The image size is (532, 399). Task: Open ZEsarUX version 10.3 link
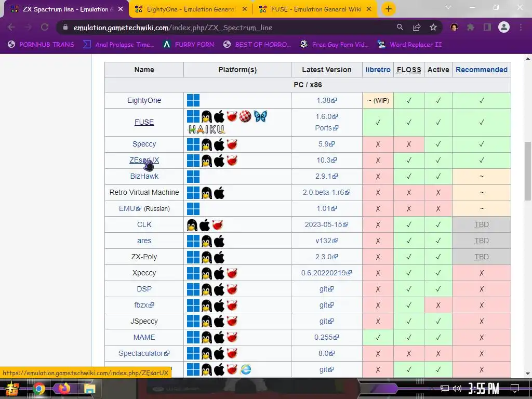(326, 160)
